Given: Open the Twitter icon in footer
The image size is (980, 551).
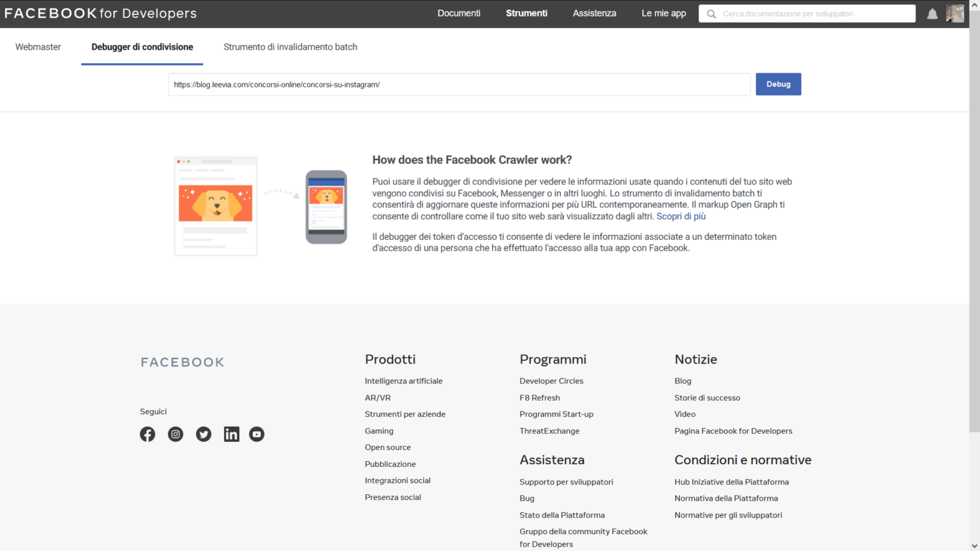Looking at the screenshot, I should (x=204, y=434).
